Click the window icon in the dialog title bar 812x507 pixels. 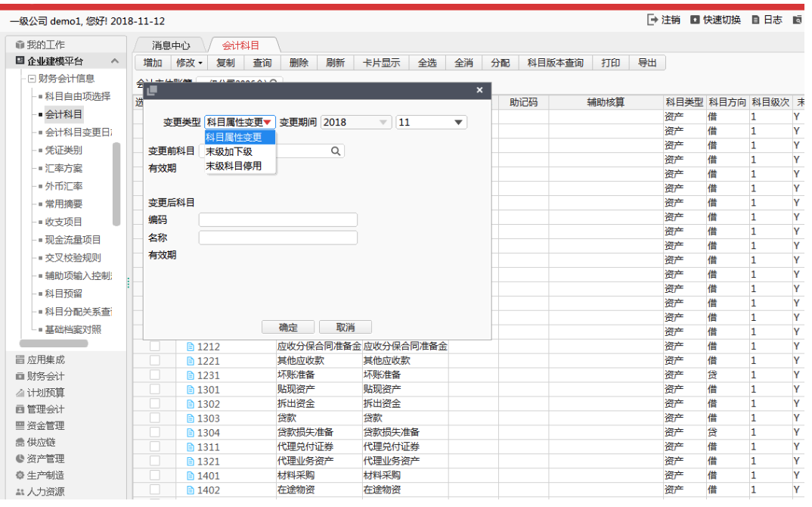[x=152, y=90]
